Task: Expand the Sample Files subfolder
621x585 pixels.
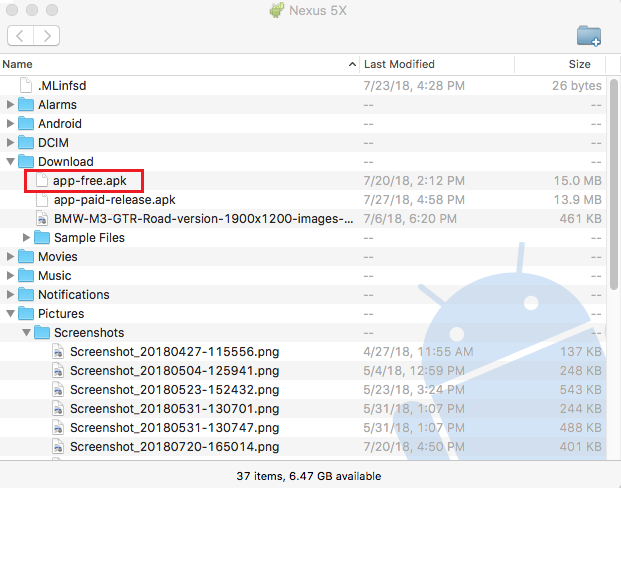Action: click(27, 238)
